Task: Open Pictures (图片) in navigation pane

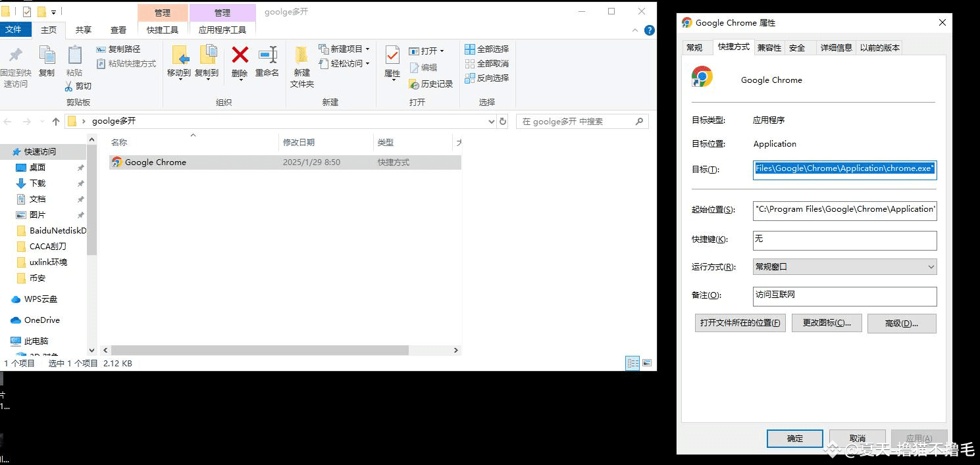Action: 38,215
